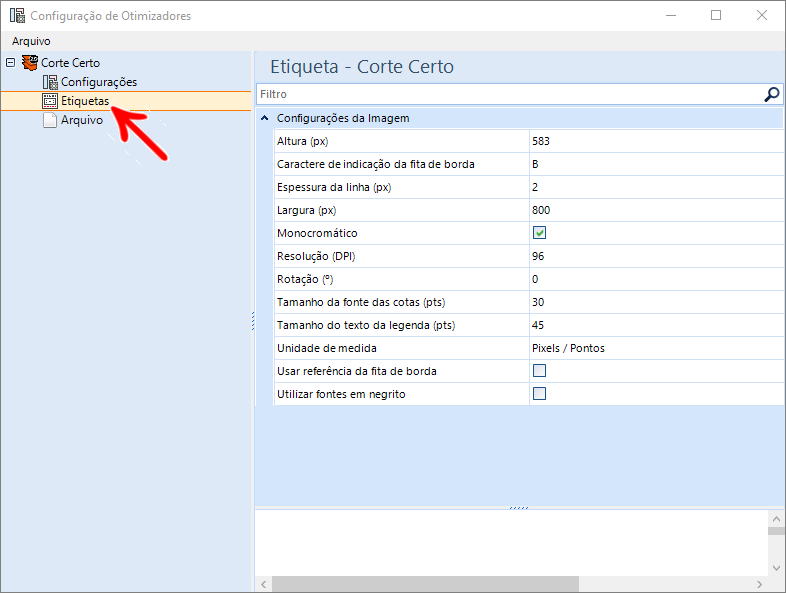Edit Espessura da linha value 2
Image resolution: width=786 pixels, height=593 pixels.
tap(657, 187)
